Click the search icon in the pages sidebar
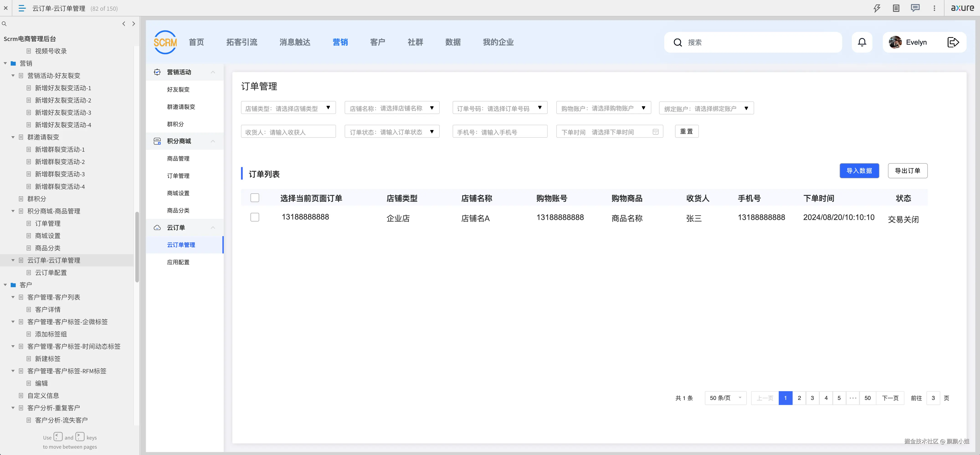The image size is (980, 455). (4, 24)
